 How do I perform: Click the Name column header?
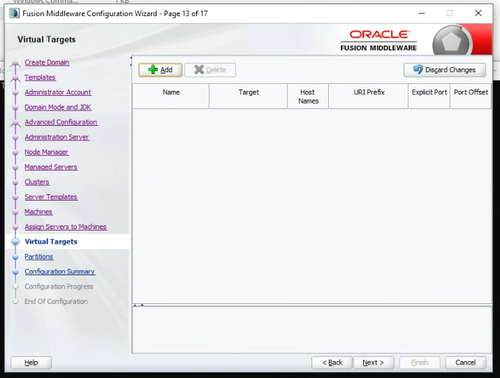click(171, 96)
